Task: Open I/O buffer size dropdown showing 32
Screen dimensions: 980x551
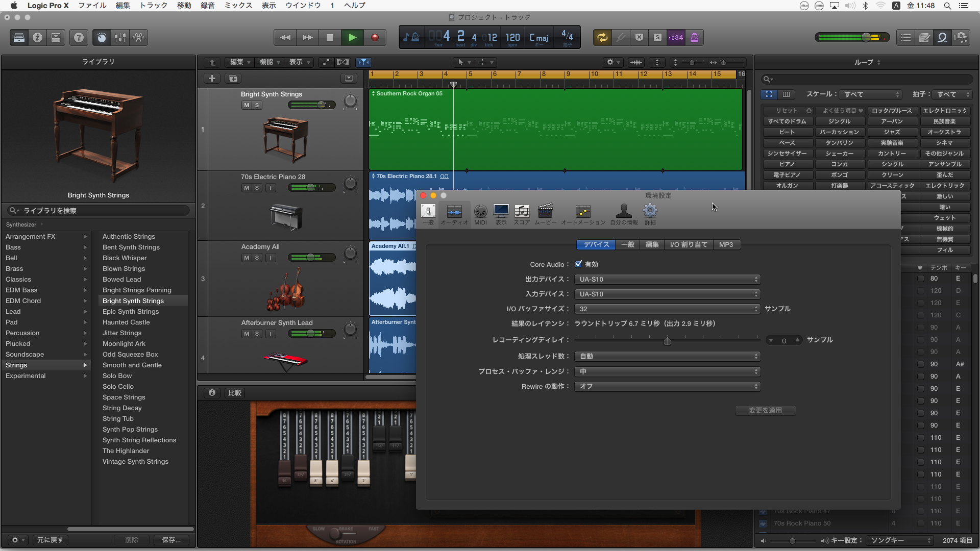Action: coord(667,309)
